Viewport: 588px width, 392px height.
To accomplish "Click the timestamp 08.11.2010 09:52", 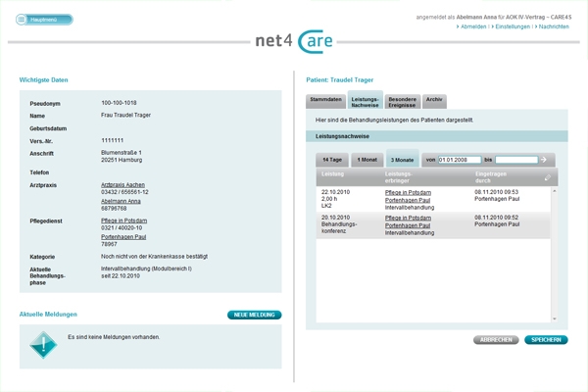I will click(x=496, y=218).
